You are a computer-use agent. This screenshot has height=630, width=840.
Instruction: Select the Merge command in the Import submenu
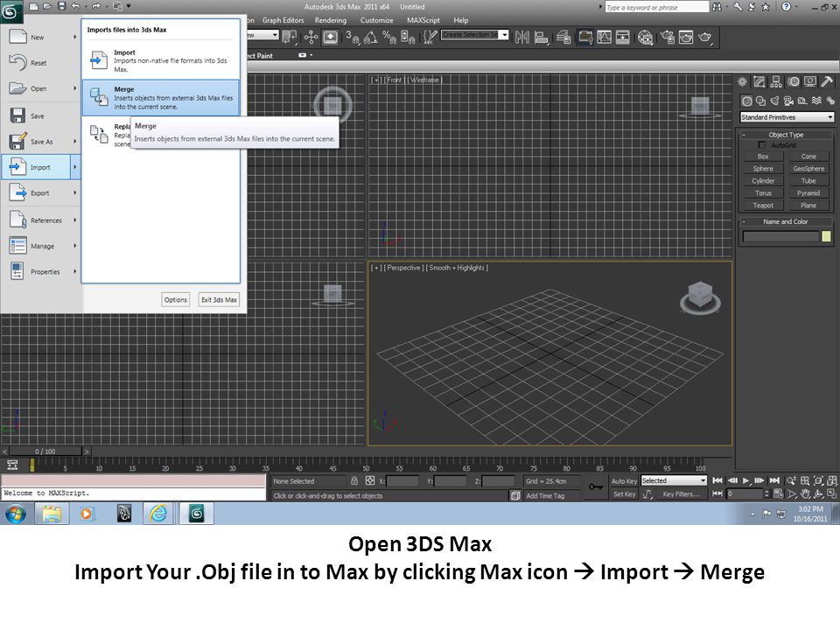(x=161, y=98)
